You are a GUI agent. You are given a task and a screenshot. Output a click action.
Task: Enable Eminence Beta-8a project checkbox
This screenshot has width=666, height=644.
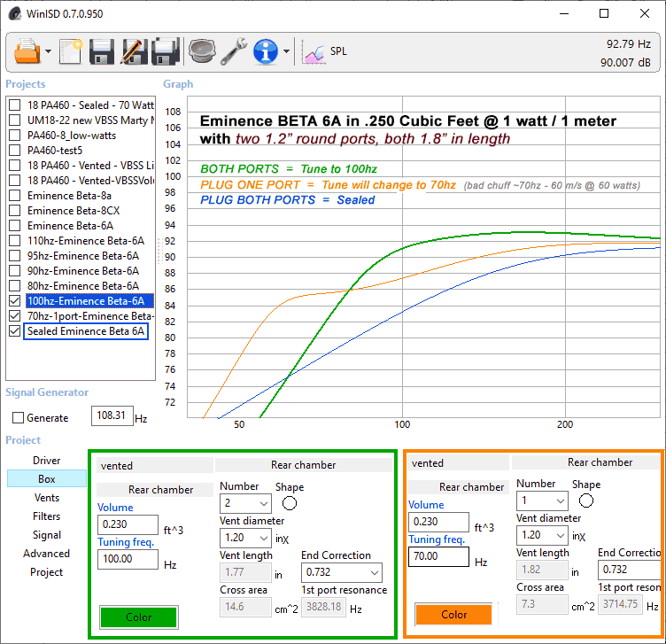(x=15, y=196)
